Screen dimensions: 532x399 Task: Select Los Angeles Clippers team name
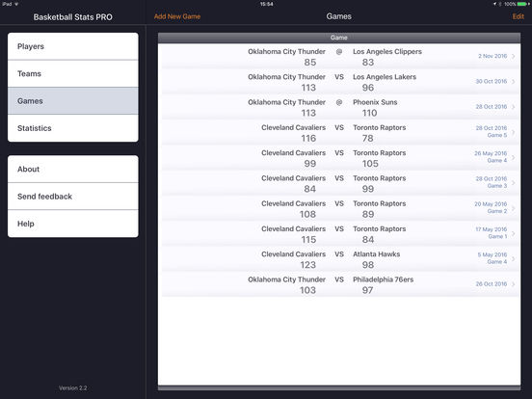tap(387, 52)
